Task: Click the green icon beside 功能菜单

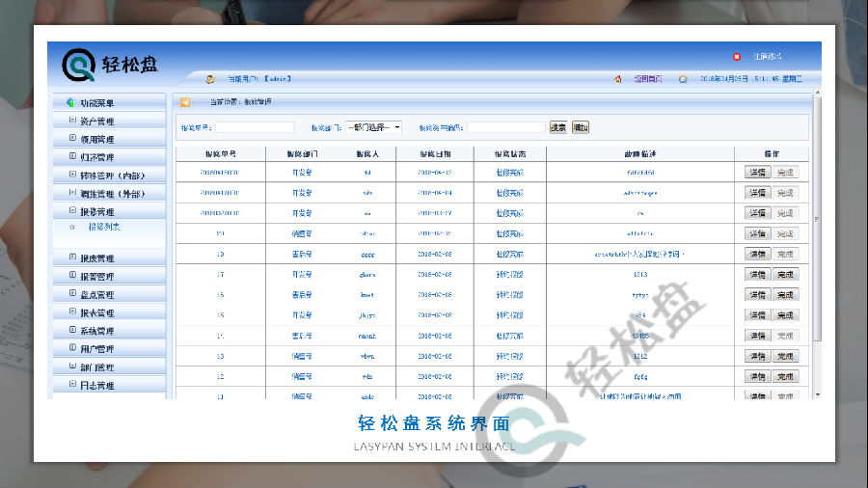Action: (x=70, y=102)
